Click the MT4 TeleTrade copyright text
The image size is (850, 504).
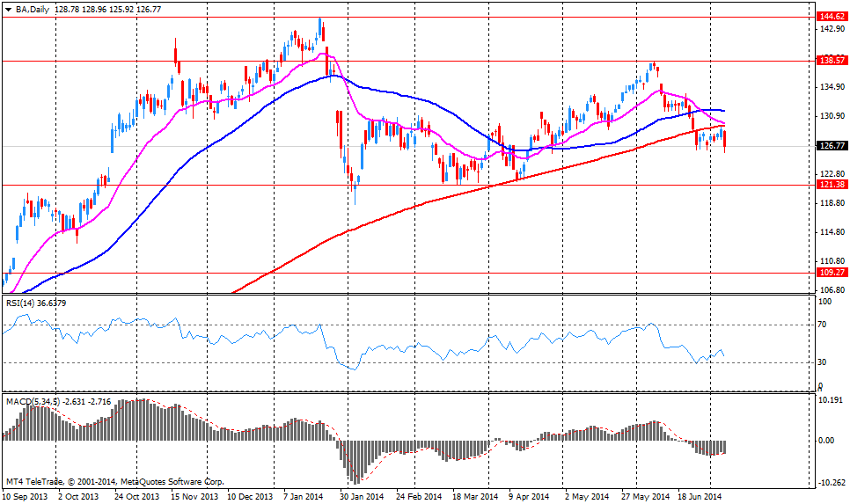(x=114, y=482)
